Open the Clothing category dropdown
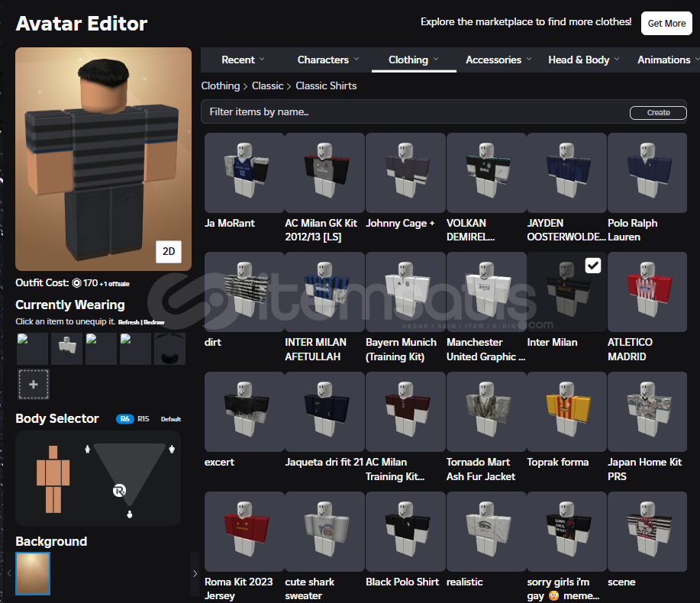 (414, 60)
